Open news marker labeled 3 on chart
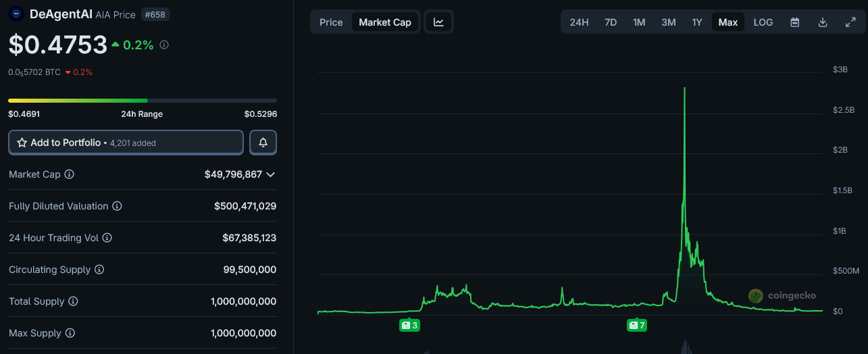This screenshot has width=868, height=354. 410,326
